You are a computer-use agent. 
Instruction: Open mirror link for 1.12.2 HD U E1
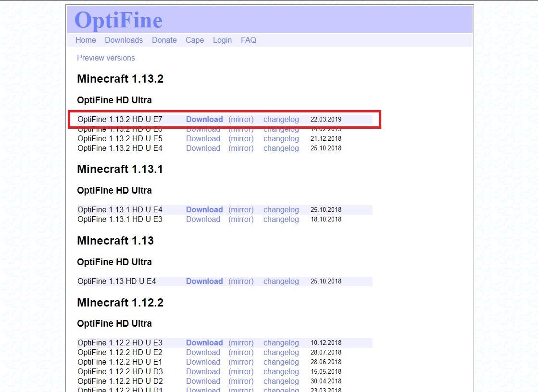tap(241, 362)
